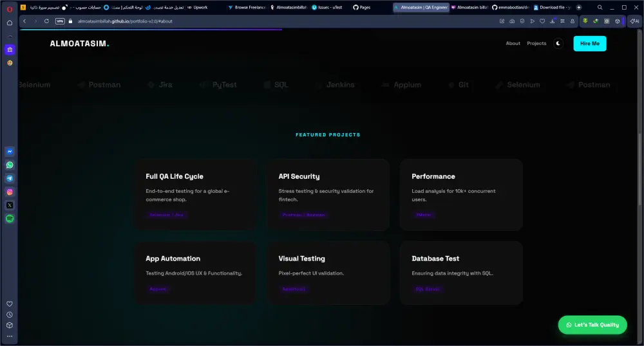Viewport: 644px width, 346px height.
Task: Open browsing history clock in sidebar
Action: tap(10, 315)
